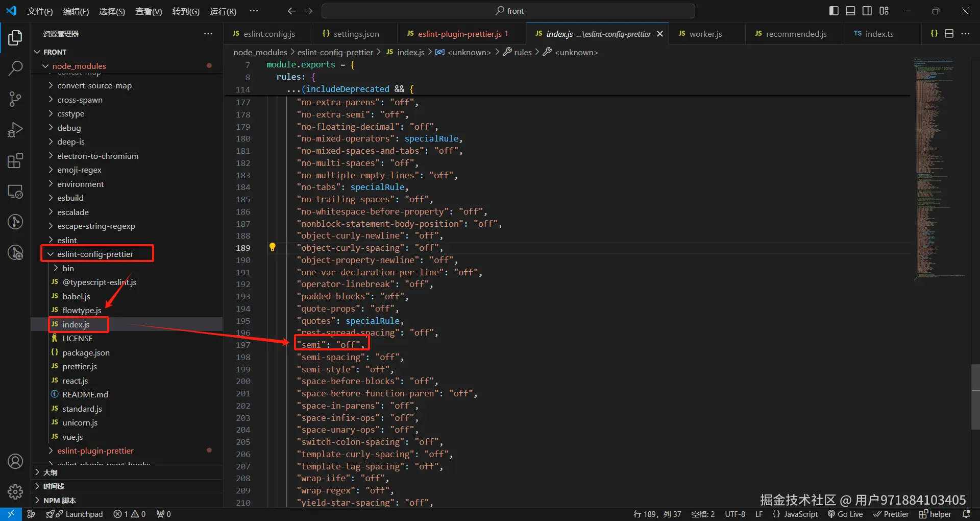
Task: Go back using the navigation arrow
Action: tap(291, 11)
